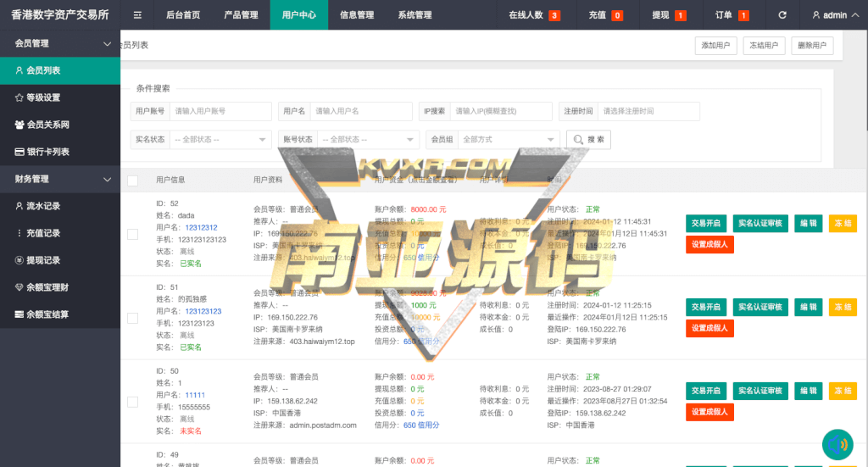The image size is (868, 467).
Task: Click the 搜索 search button
Action: [x=588, y=140]
